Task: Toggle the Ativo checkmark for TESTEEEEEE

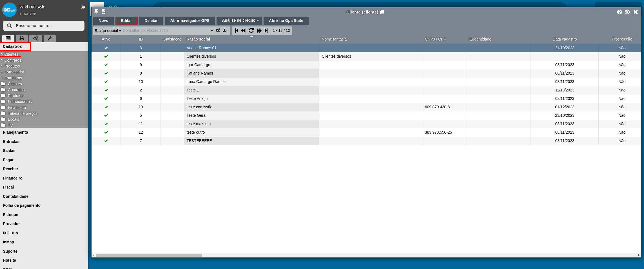Action: (106, 141)
